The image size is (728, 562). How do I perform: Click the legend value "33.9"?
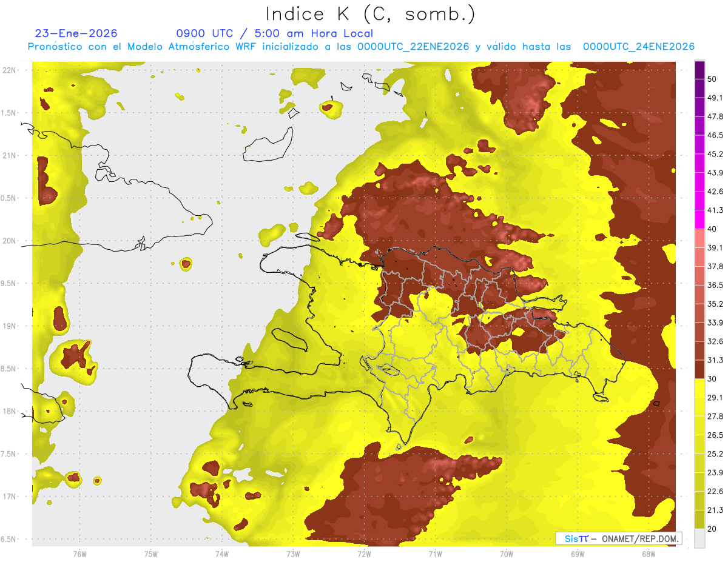coord(715,323)
